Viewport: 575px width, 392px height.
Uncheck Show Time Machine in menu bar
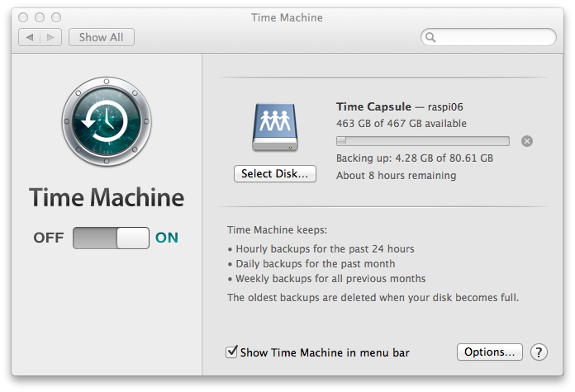coord(231,352)
